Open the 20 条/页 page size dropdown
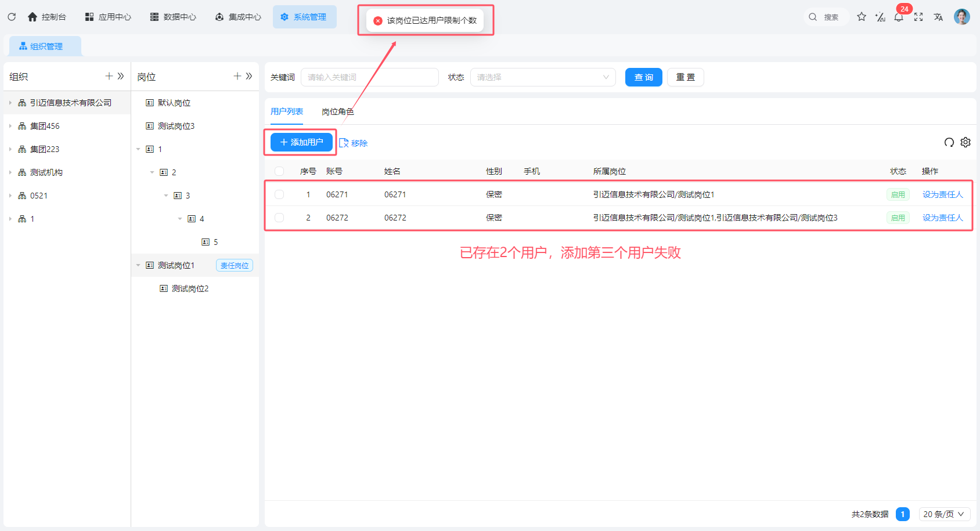 [x=944, y=514]
